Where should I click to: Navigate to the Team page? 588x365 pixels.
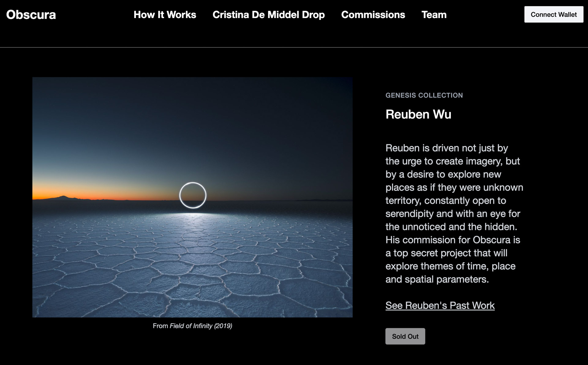coord(434,15)
